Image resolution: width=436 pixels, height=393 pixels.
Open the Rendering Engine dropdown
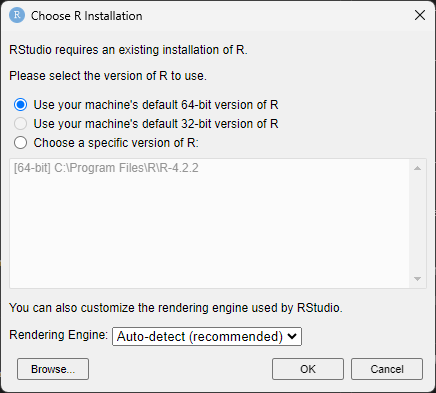coord(207,336)
